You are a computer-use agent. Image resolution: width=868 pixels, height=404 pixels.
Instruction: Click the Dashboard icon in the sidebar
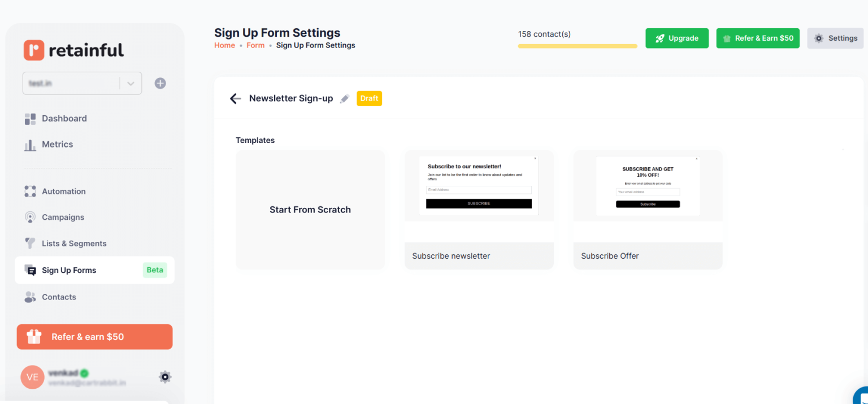point(30,119)
